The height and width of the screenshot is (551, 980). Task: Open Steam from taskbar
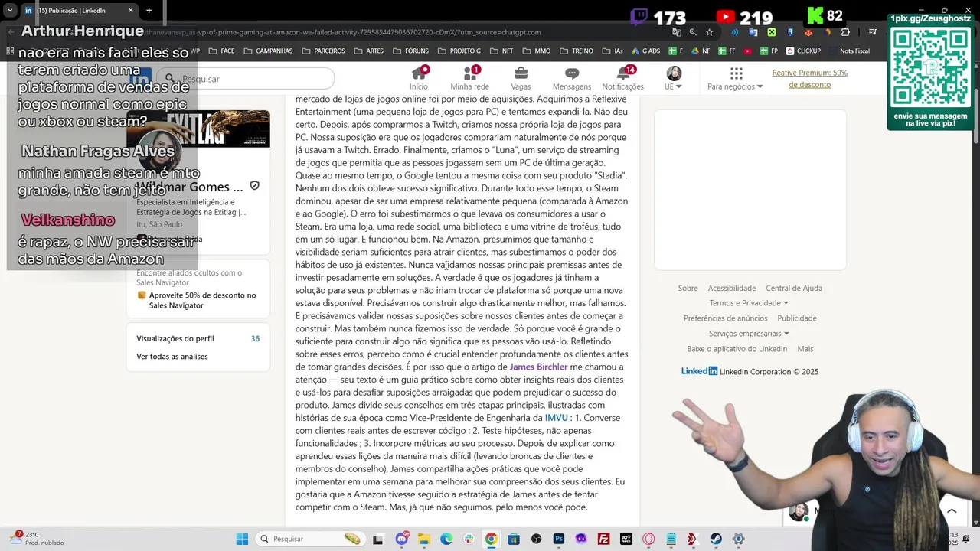coord(716,539)
